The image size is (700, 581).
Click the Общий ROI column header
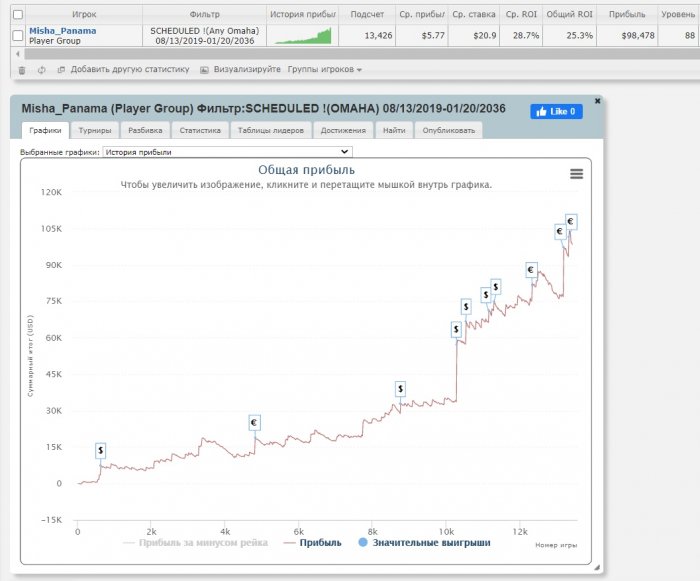(570, 14)
